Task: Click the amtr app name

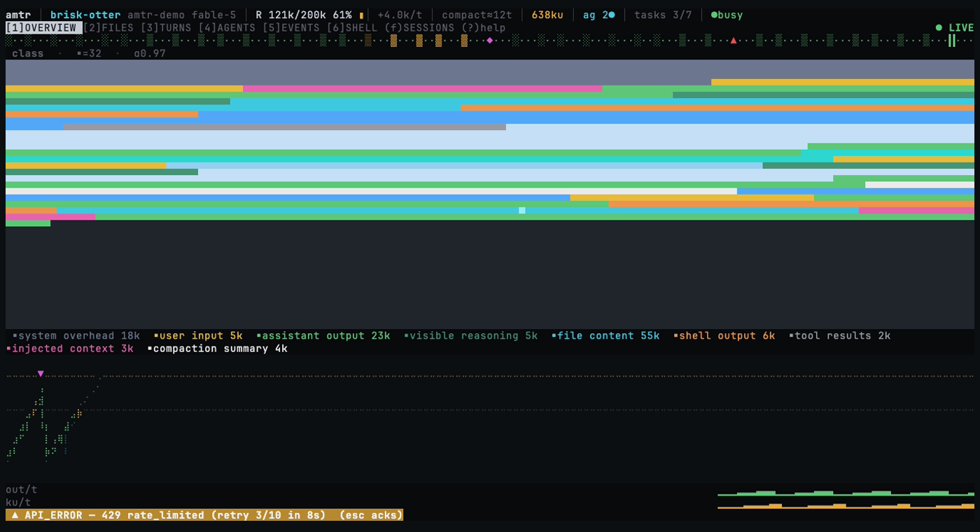Action: click(18, 15)
